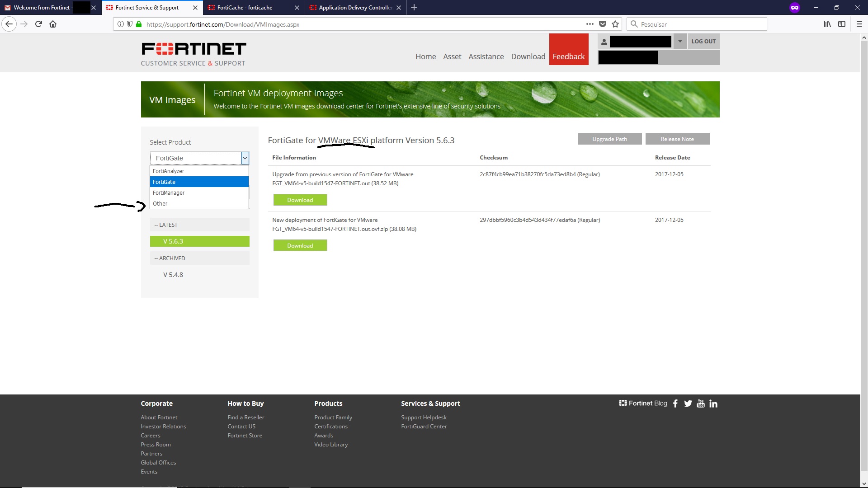Click the Firefox reload page icon
Screen dimensions: 868x488
(38, 24)
